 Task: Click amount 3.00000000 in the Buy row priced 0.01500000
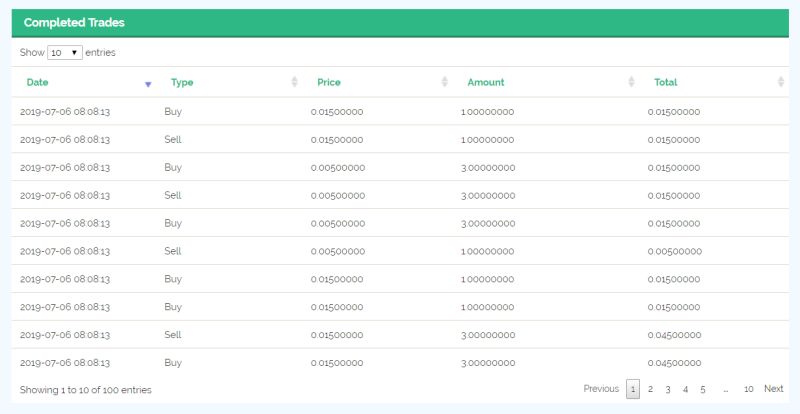click(488, 363)
